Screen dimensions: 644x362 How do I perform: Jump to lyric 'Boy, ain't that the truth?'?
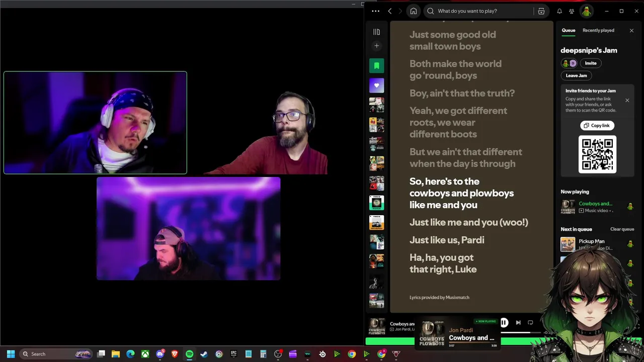[x=462, y=93]
